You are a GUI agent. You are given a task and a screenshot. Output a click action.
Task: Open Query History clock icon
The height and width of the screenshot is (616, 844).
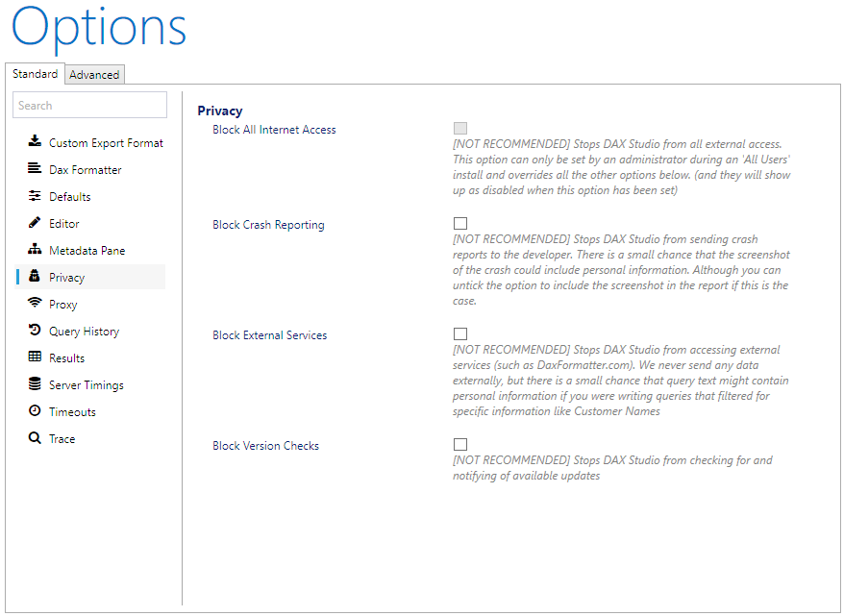click(x=35, y=330)
